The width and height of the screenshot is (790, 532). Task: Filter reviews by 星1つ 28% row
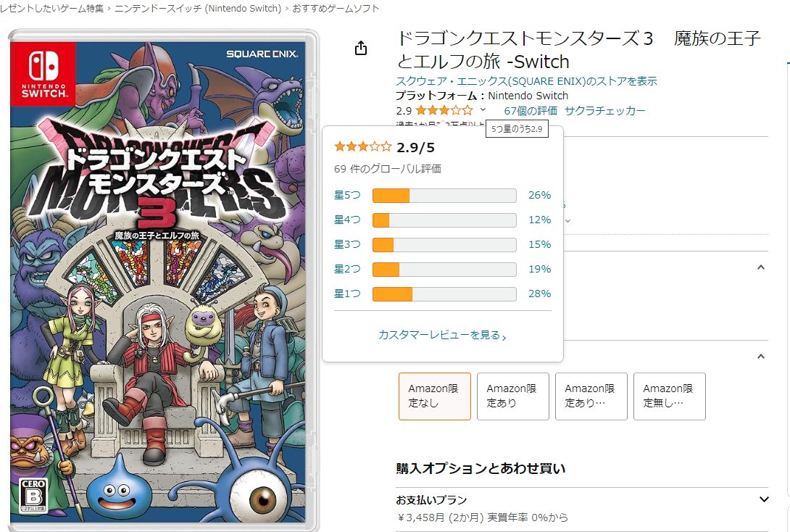pos(442,294)
